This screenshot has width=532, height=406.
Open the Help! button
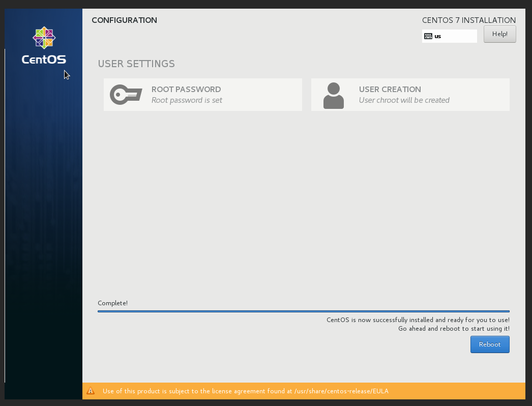pyautogui.click(x=499, y=34)
